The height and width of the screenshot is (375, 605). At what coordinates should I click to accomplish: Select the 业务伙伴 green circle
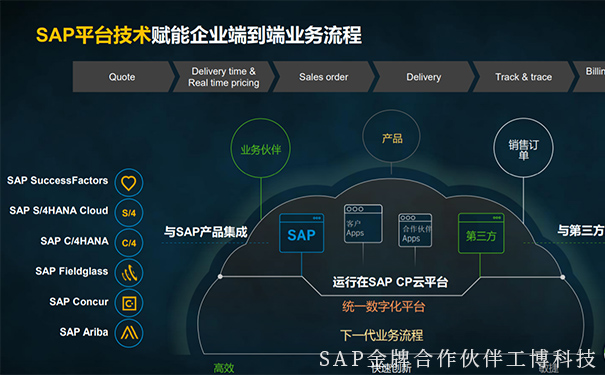click(x=260, y=148)
